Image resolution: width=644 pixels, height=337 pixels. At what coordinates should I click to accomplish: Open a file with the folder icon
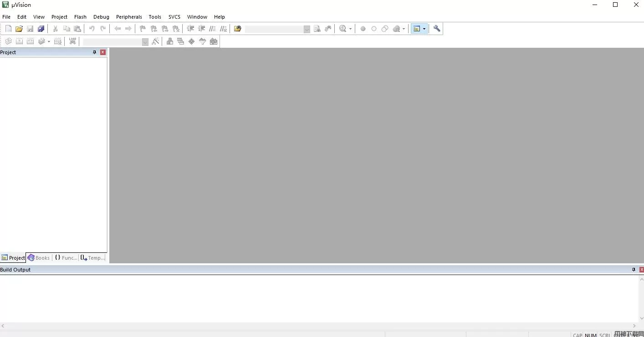(x=19, y=29)
